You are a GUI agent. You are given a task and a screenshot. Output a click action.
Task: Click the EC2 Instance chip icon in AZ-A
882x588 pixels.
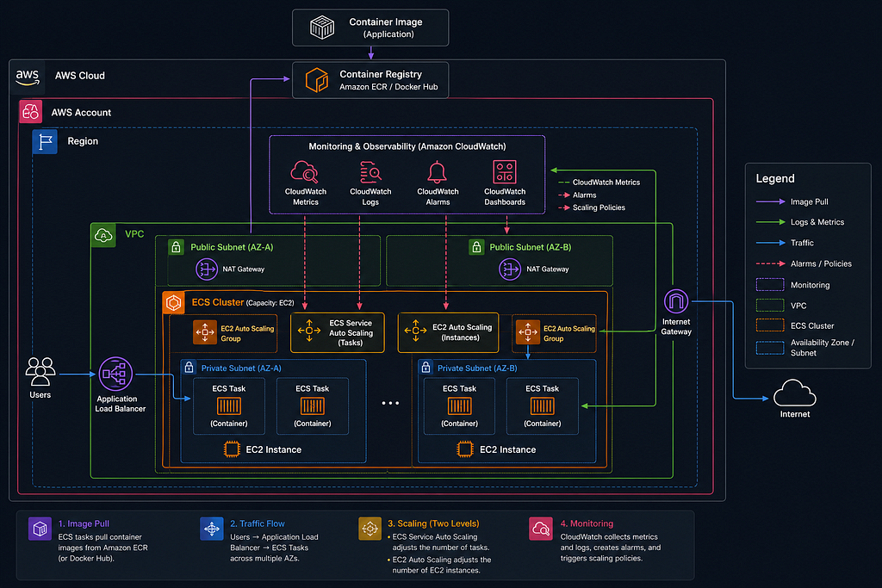pyautogui.click(x=232, y=449)
